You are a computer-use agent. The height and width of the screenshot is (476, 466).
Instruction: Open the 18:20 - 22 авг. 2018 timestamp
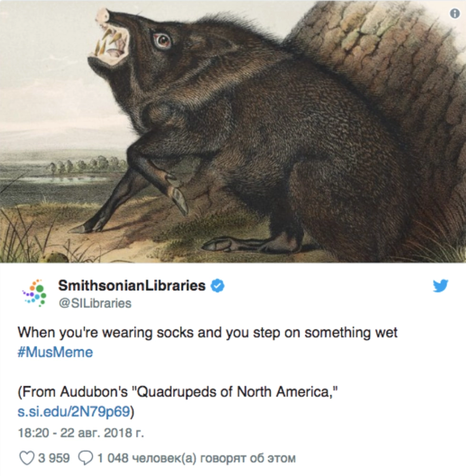click(x=81, y=433)
